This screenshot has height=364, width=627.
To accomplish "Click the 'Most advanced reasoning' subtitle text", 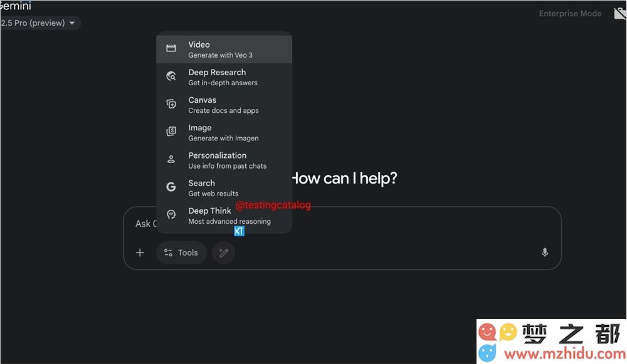I will (x=229, y=221).
